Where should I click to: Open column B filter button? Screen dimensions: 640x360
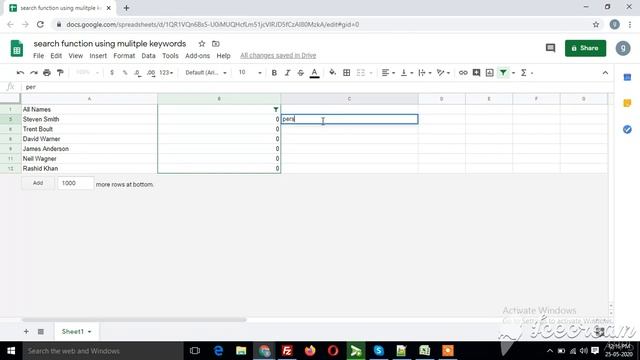coord(276,109)
